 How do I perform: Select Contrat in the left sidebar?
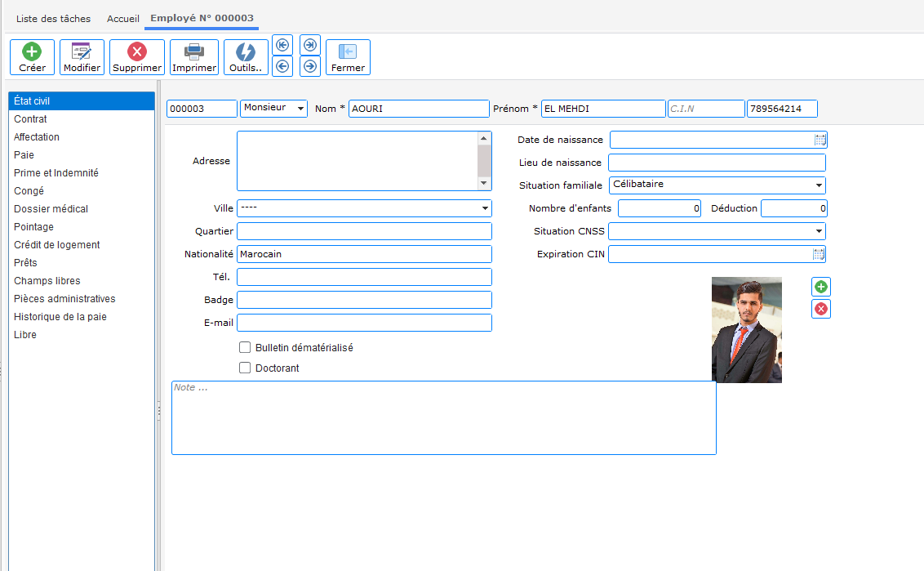coord(31,119)
